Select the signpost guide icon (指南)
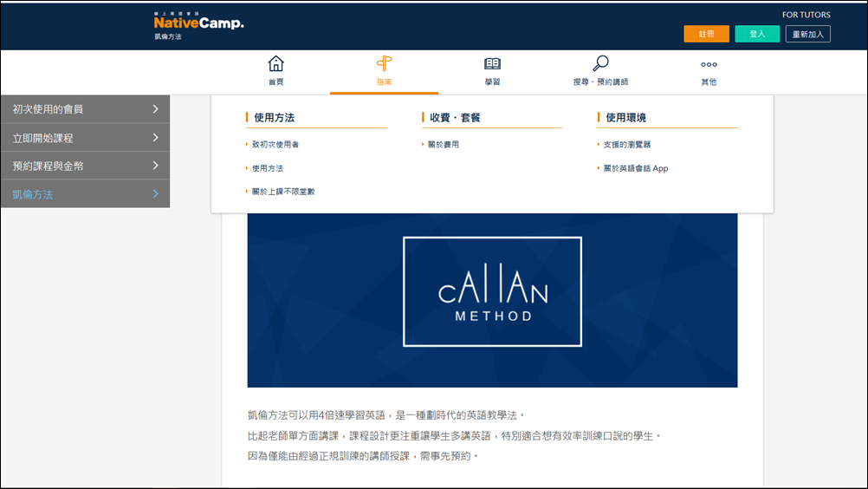 [384, 63]
